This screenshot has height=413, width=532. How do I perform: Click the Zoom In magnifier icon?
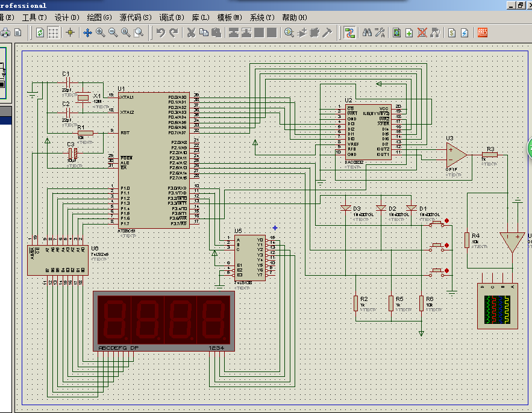(x=100, y=33)
